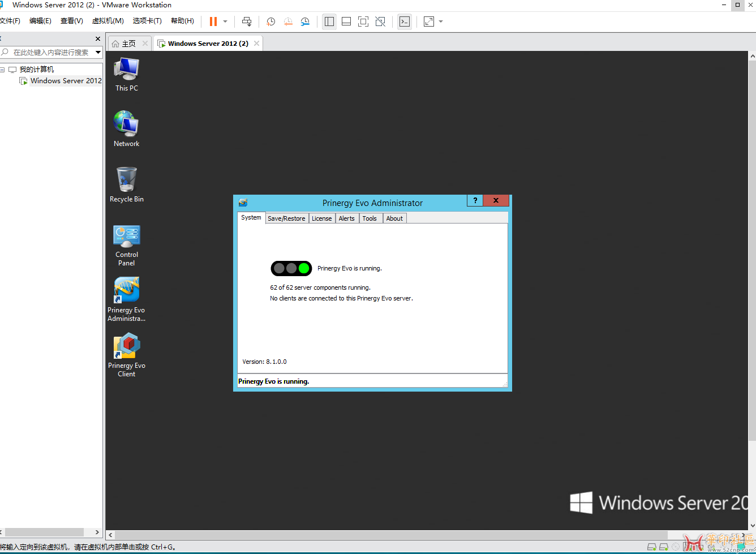Click the second hard disk status icon
The height and width of the screenshot is (554, 756).
click(664, 547)
